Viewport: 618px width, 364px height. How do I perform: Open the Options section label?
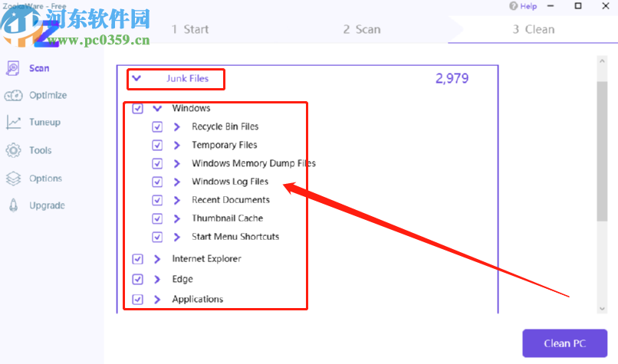(46, 179)
